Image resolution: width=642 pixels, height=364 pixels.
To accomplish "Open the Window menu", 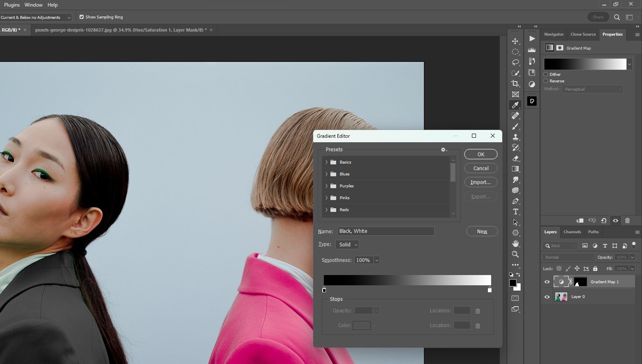I will coord(34,5).
